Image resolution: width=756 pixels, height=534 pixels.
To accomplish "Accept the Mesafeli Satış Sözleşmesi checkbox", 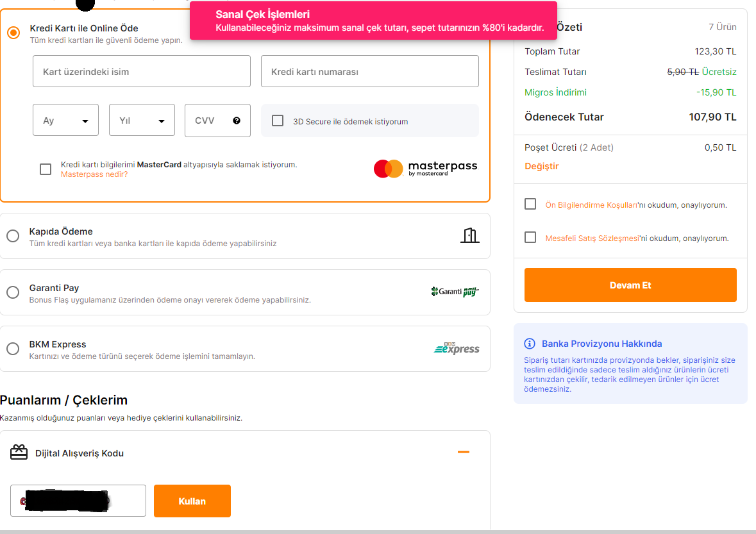I will tap(530, 237).
